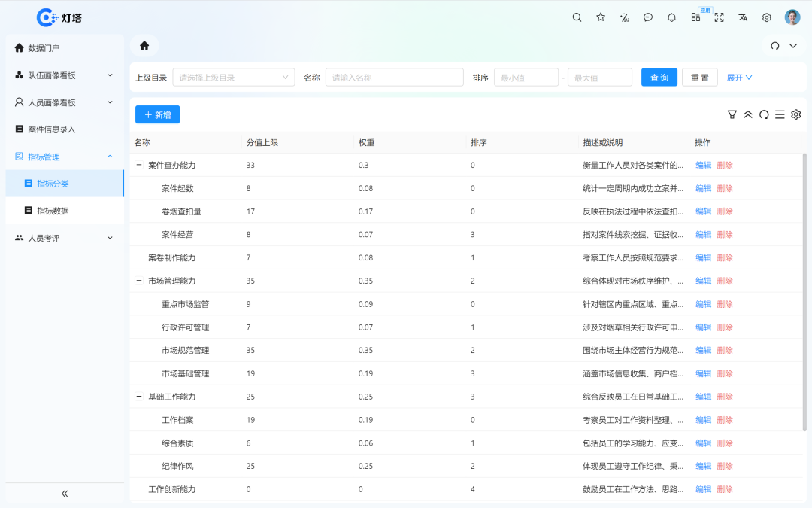This screenshot has width=812, height=508.
Task: Open the global search magnifier
Action: click(577, 17)
